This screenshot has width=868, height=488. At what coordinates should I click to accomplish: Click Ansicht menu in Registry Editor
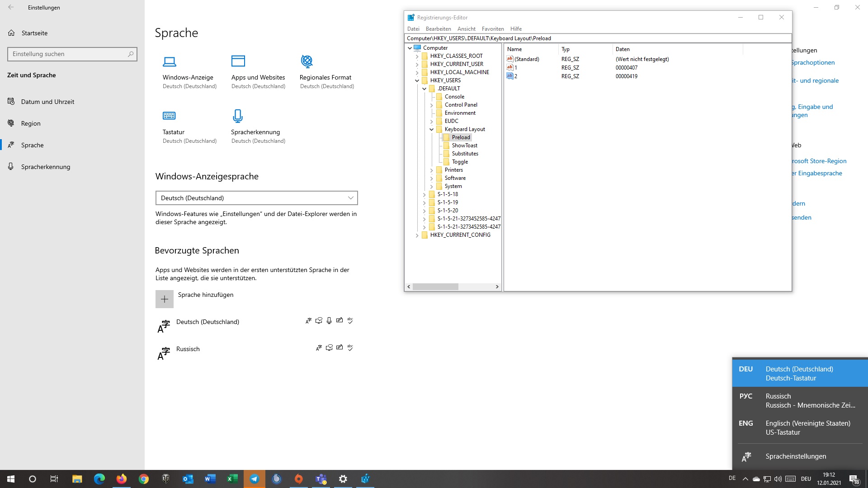point(465,28)
